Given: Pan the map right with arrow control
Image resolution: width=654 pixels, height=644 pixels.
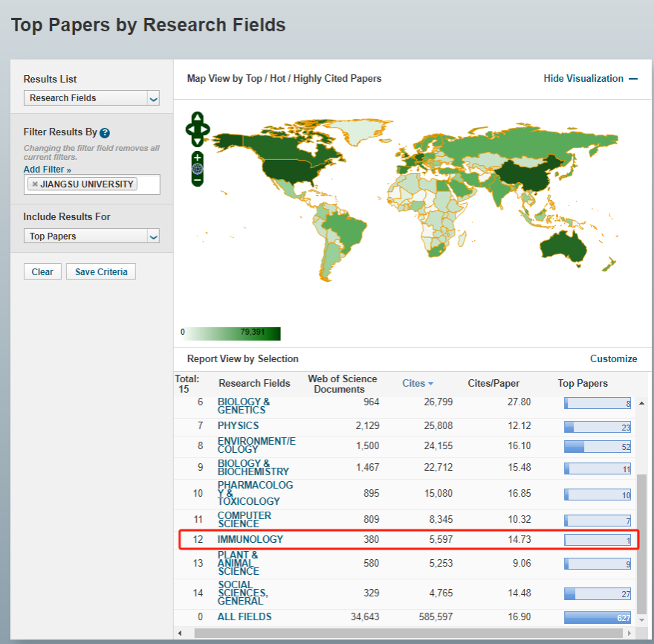Looking at the screenshot, I should click(x=206, y=129).
